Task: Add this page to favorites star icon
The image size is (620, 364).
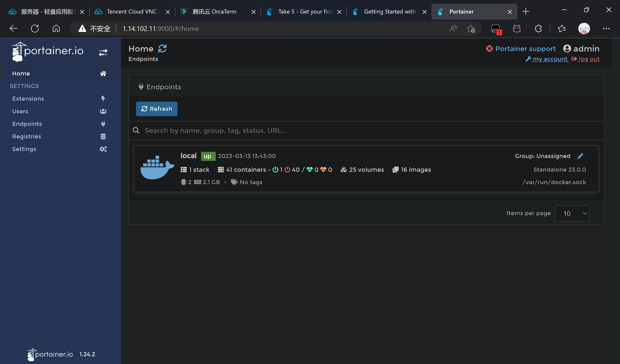Action: point(471,29)
